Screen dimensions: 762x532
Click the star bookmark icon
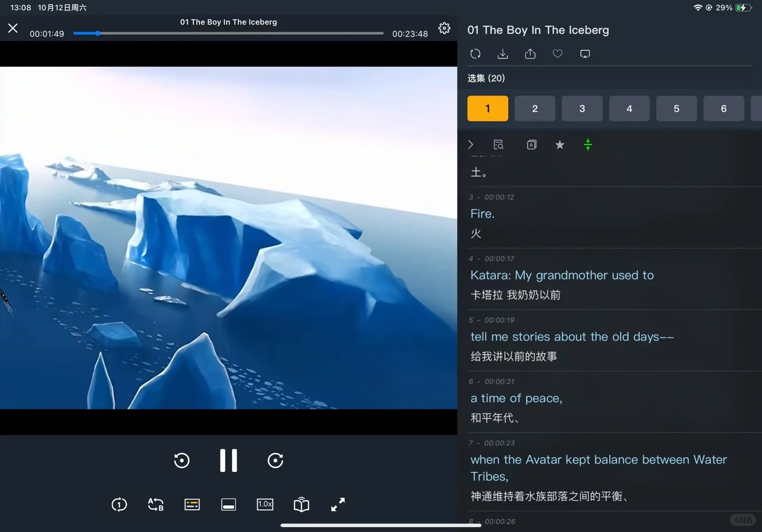(x=560, y=144)
